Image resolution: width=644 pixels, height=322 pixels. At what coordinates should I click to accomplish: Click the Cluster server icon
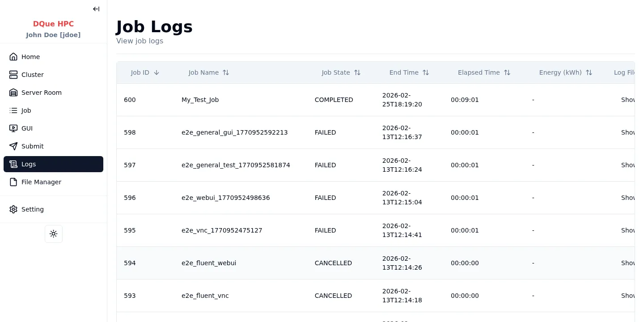pyautogui.click(x=13, y=75)
